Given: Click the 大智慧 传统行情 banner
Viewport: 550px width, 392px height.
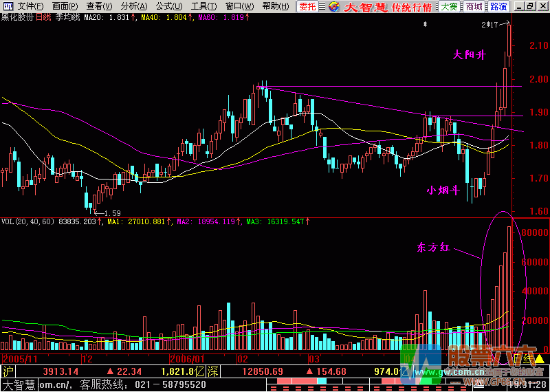Looking at the screenshot, I should (x=388, y=6).
